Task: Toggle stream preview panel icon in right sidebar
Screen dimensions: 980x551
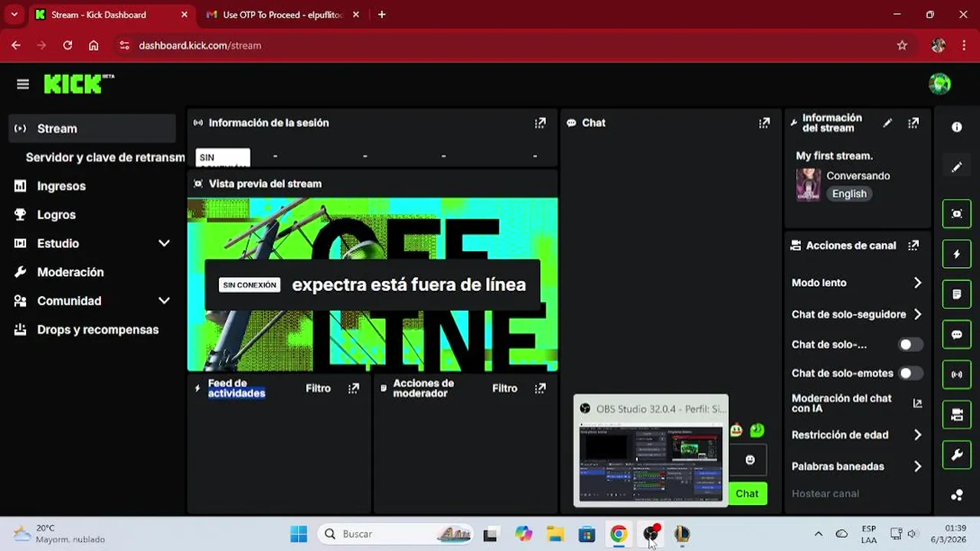Action: point(956,214)
